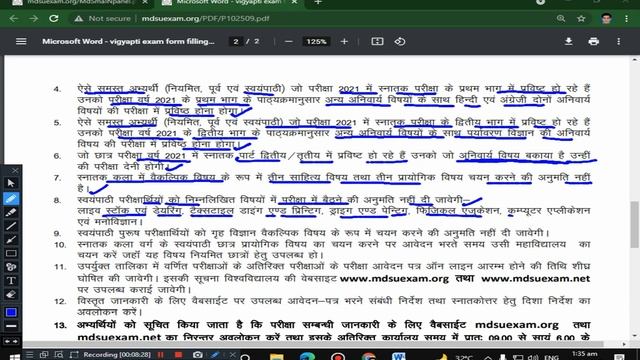Stop the screen recording
Viewport: 640px width, 360px height.
point(178,355)
